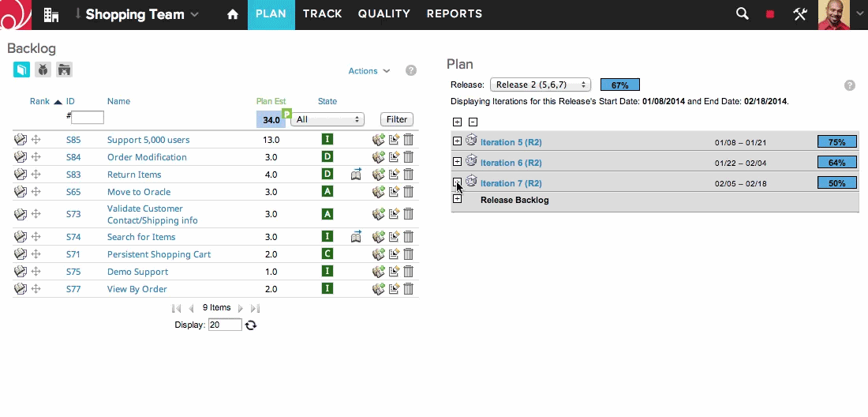Screen dimensions: 868x417
Task: Delete the Persistent Shopping Cart story
Action: point(408,254)
